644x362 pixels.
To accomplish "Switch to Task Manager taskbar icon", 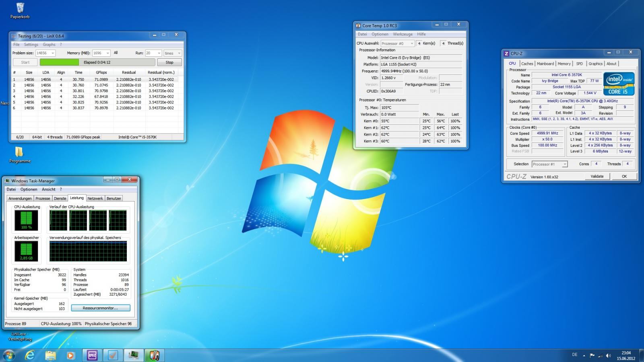I will coord(133,355).
